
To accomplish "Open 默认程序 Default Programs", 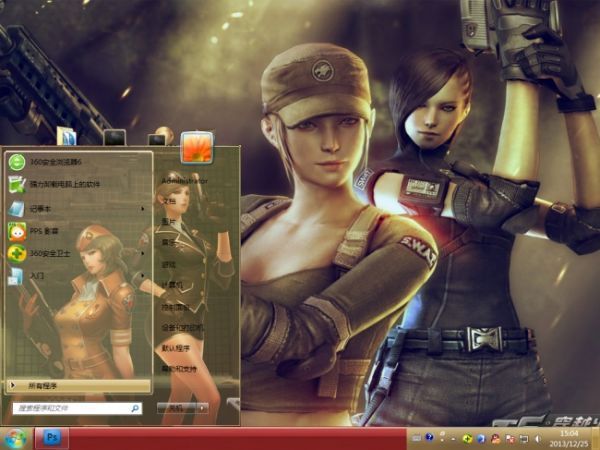I will coord(176,348).
